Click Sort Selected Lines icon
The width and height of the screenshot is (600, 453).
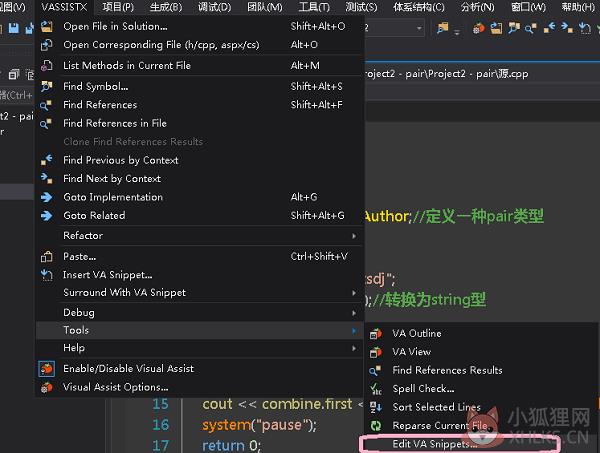(x=375, y=407)
